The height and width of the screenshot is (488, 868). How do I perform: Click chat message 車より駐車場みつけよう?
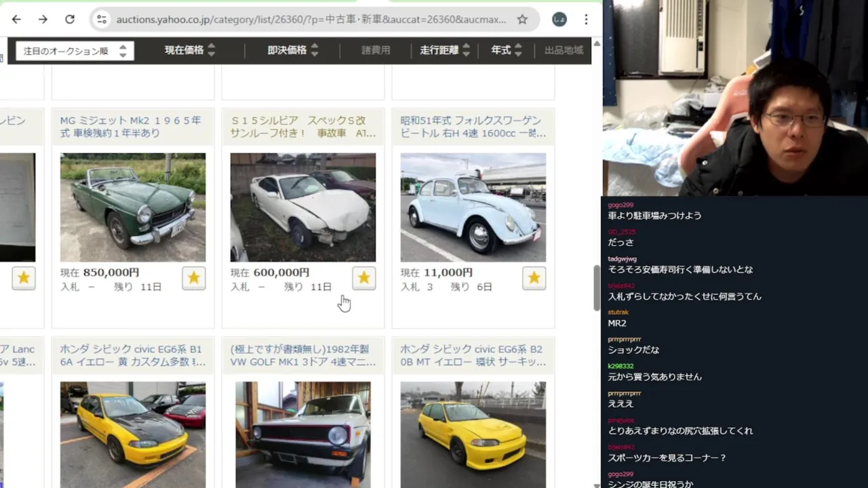(654, 216)
